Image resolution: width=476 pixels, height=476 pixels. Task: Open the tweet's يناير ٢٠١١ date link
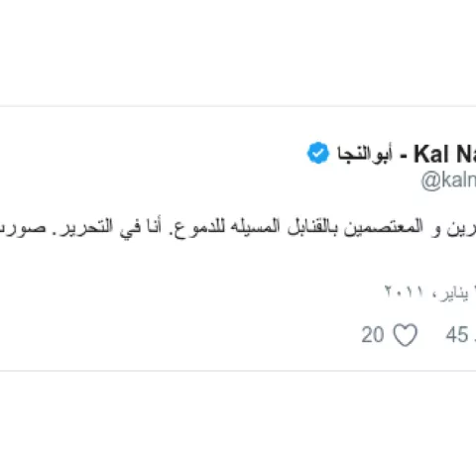coord(430,293)
